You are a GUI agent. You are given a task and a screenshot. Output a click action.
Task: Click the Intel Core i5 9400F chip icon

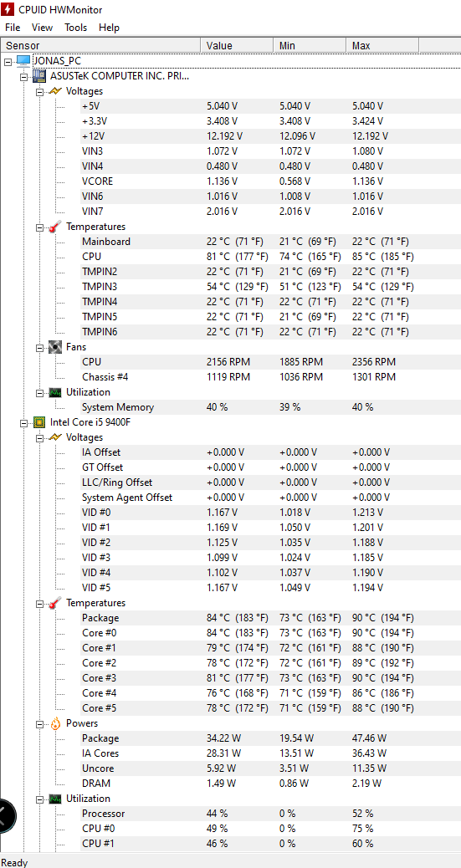pyautogui.click(x=39, y=422)
